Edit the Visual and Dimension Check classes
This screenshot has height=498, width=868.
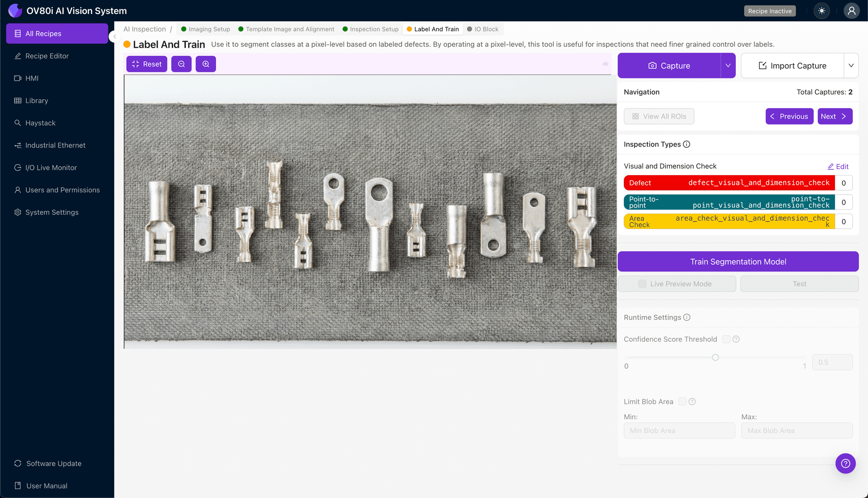[x=838, y=166]
